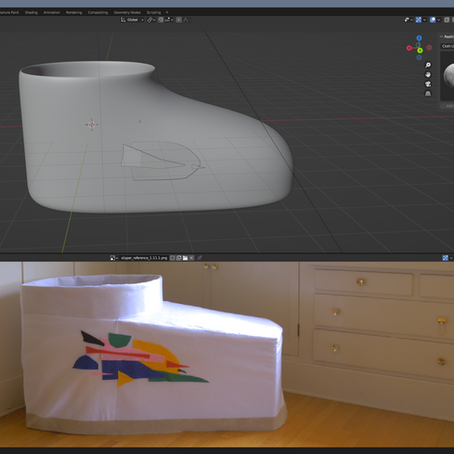Switch to the Animation workspace tab
This screenshot has width=454, height=454.
pos(52,12)
